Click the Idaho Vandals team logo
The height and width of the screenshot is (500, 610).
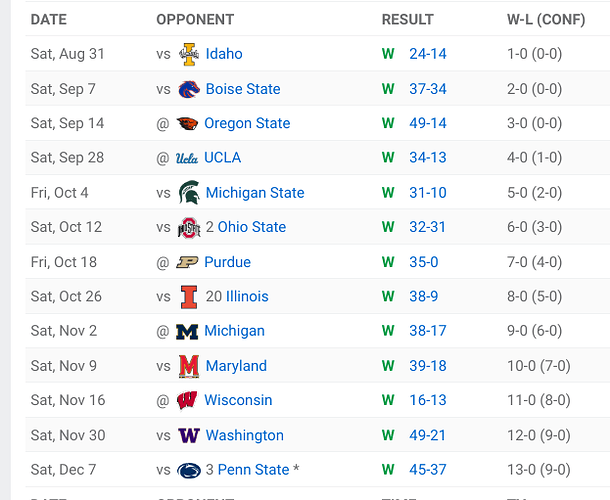click(189, 54)
